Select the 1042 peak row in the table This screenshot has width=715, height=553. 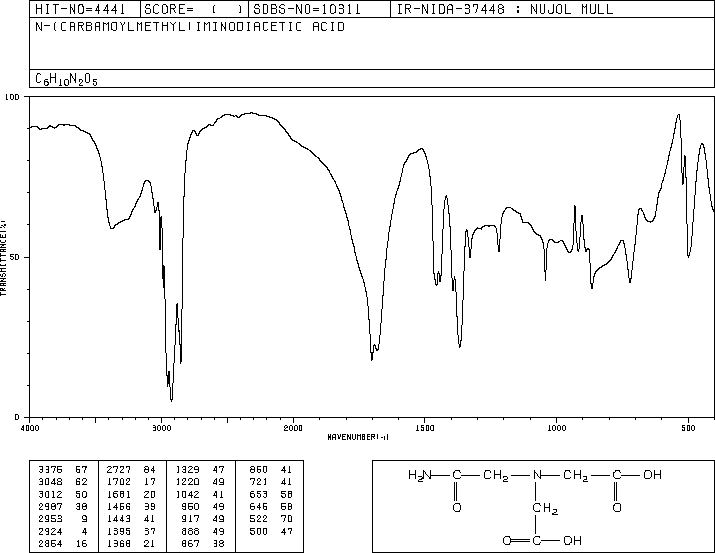pos(200,495)
